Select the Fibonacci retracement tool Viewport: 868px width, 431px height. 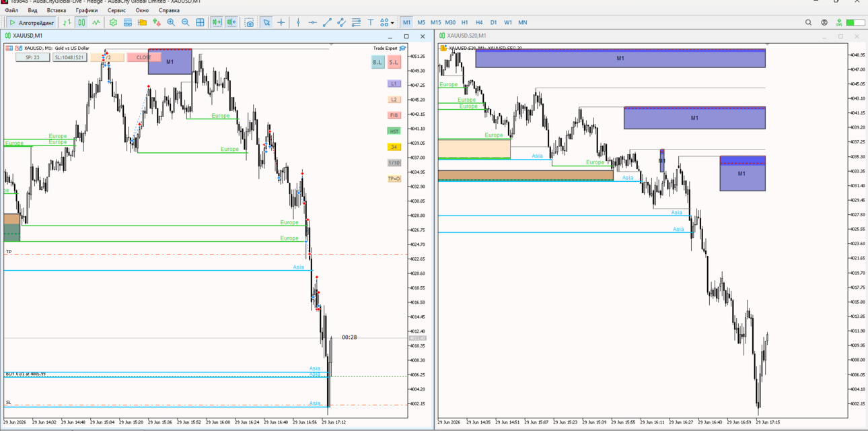[356, 22]
